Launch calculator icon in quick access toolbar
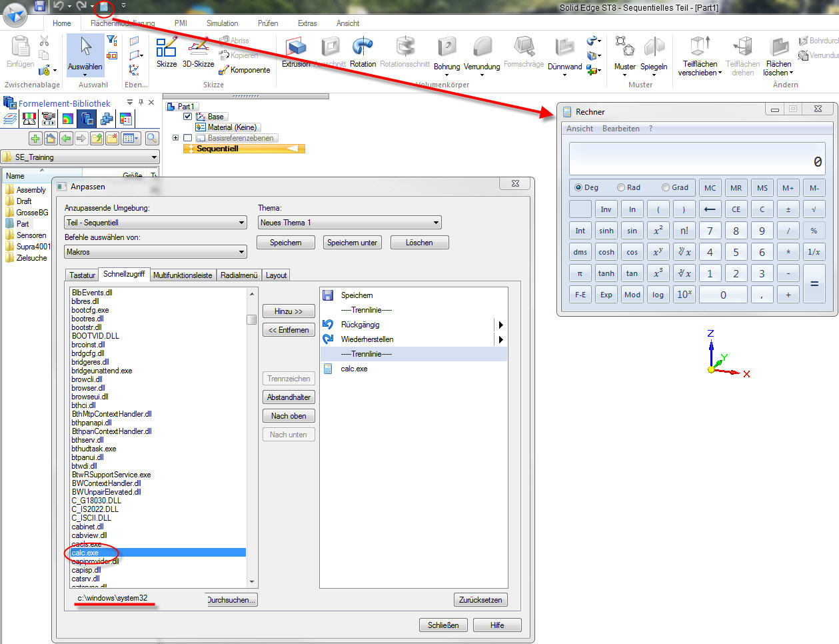This screenshot has height=644, width=839. [x=103, y=6]
